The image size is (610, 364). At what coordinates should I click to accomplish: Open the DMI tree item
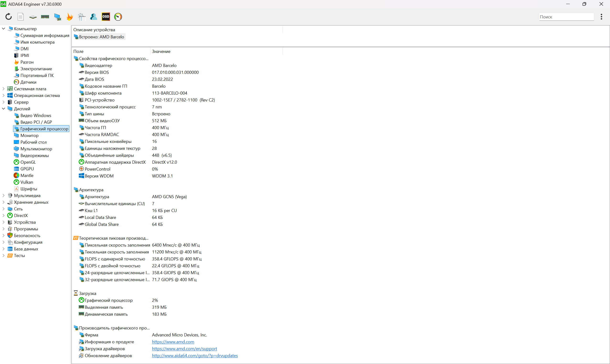click(x=24, y=49)
